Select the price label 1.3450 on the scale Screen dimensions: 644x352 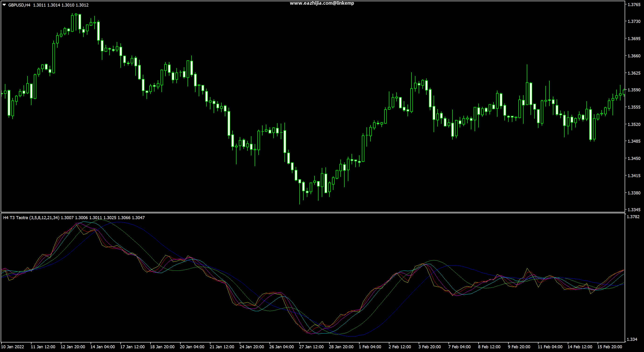click(x=634, y=158)
